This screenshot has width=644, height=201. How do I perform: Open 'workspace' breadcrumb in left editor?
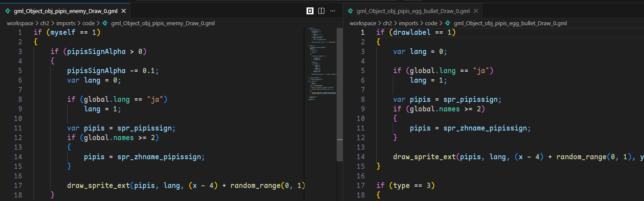[20, 23]
